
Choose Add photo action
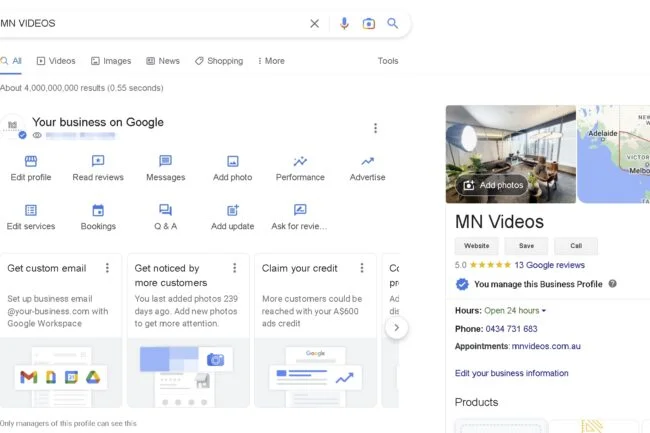click(233, 169)
